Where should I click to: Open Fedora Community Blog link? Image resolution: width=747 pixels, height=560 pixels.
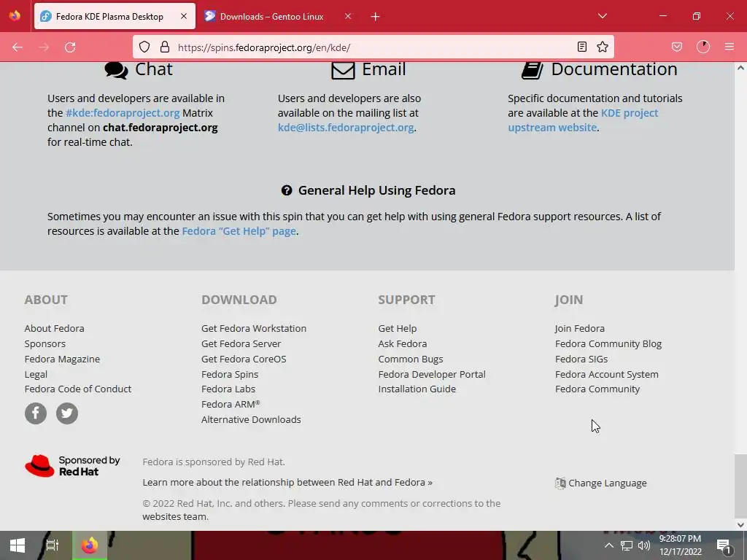[608, 344]
